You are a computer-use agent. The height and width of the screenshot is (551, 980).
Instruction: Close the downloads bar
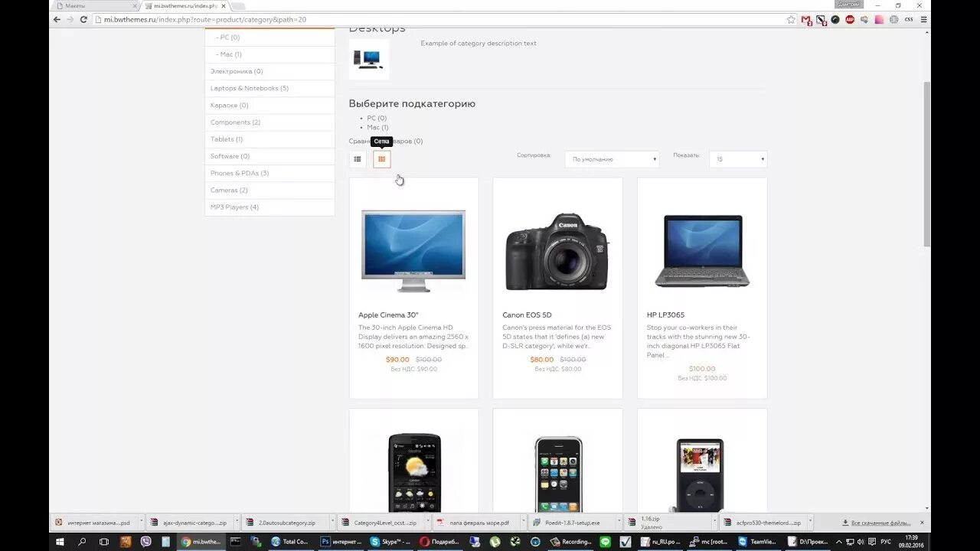[922, 523]
